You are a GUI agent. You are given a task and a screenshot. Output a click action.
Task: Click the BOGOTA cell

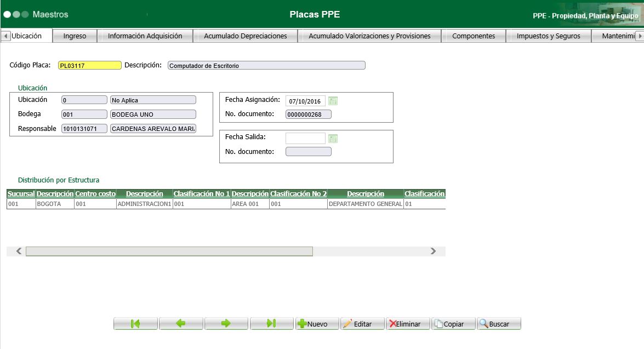pyautogui.click(x=55, y=204)
